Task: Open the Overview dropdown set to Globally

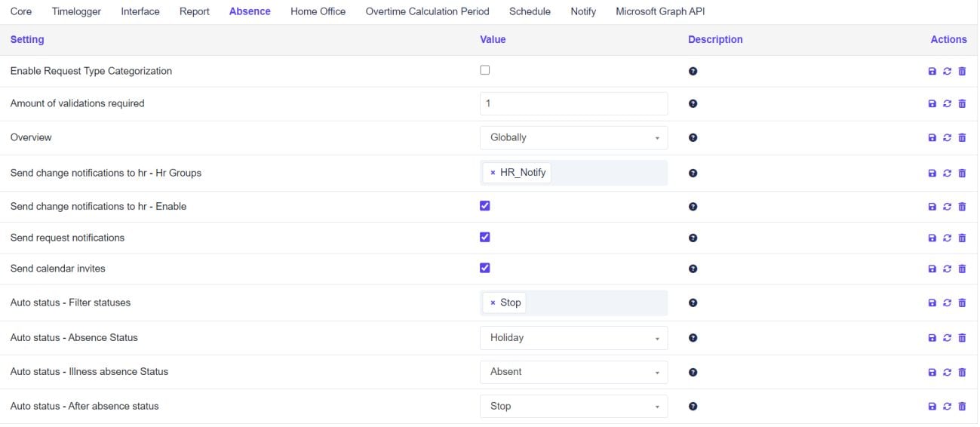Action: [x=573, y=138]
